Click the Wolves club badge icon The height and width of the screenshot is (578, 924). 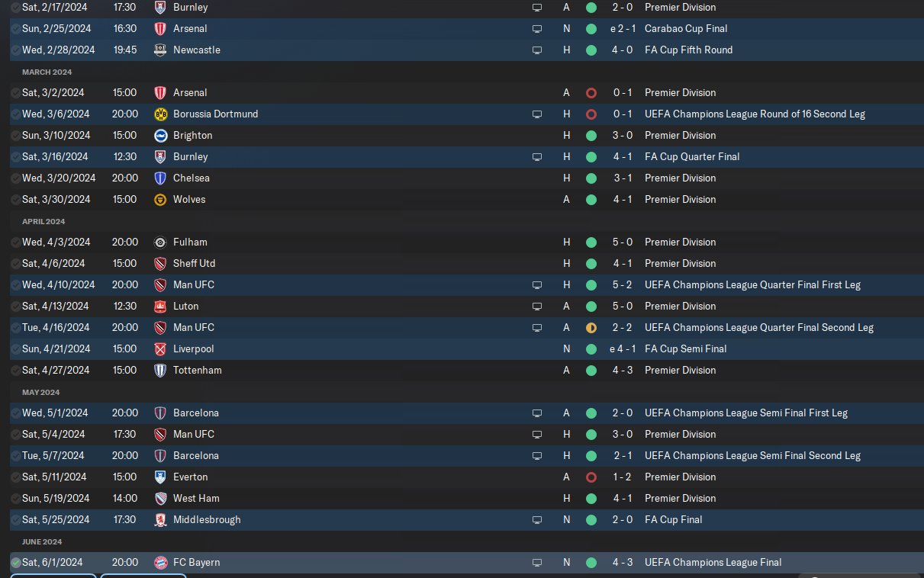coord(160,199)
